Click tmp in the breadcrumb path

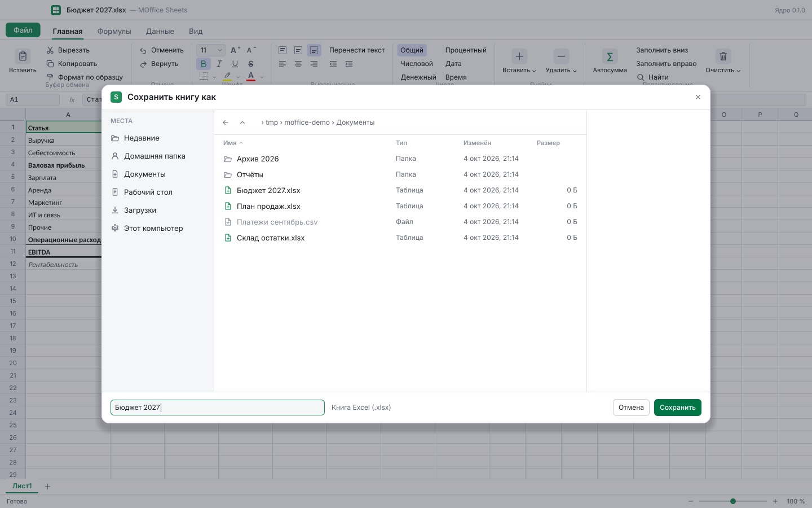coord(272,122)
